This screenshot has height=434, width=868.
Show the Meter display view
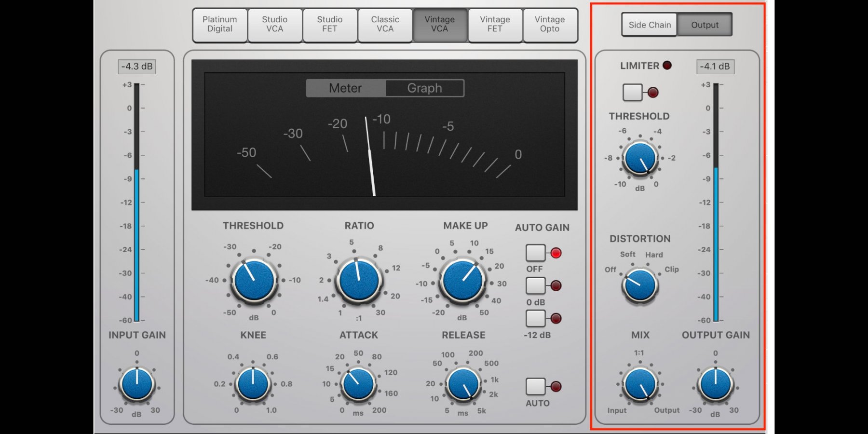(x=345, y=88)
